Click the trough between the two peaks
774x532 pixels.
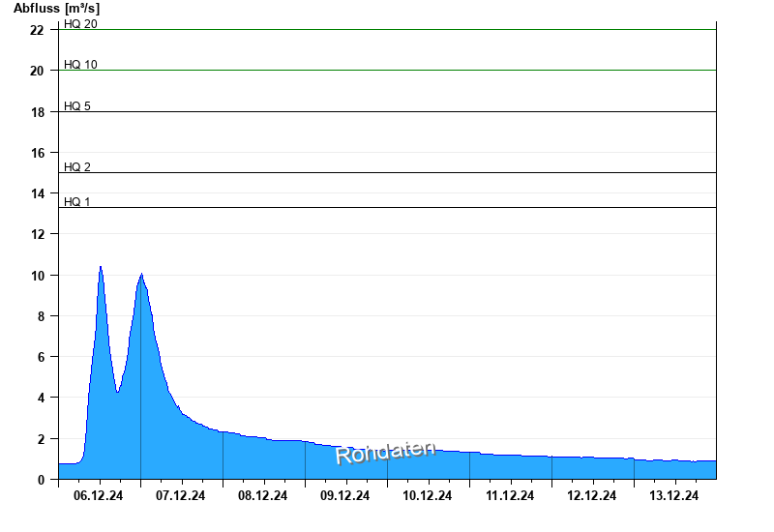point(117,392)
